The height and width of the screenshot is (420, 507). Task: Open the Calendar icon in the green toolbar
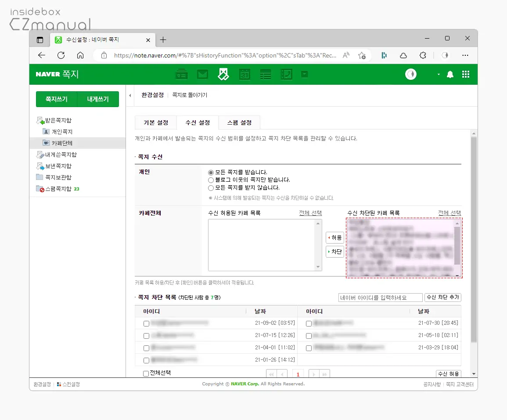(x=245, y=74)
